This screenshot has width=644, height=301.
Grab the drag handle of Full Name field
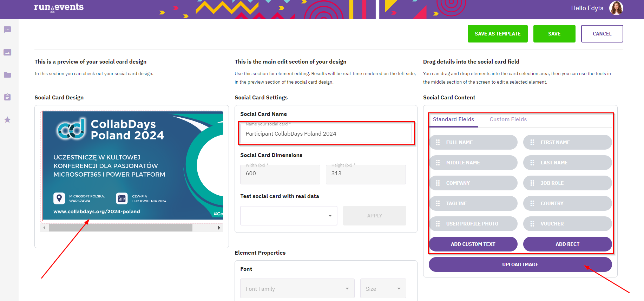[x=438, y=142]
